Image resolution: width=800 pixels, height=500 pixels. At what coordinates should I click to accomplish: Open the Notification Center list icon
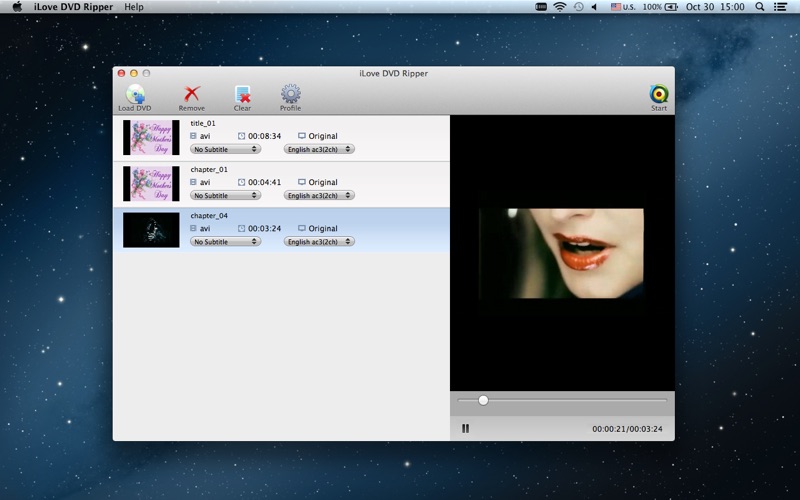(x=781, y=7)
